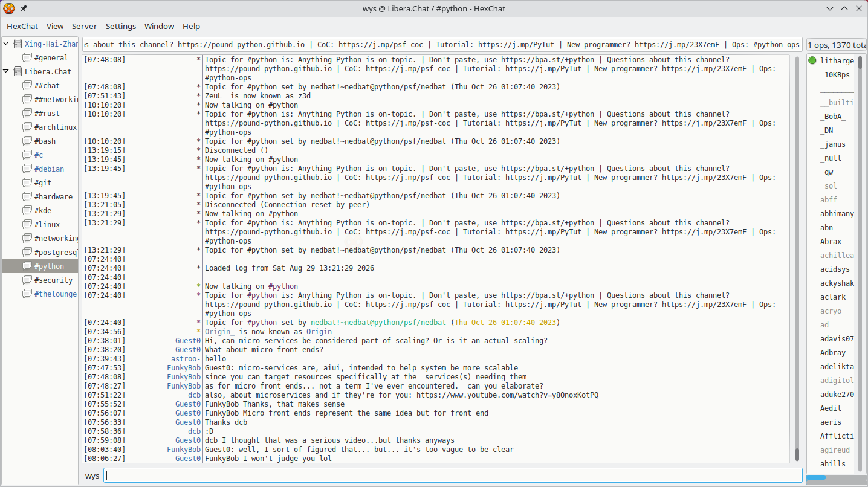Click the Xing-Hai-Zhan server icon
868x487 pixels.
(x=18, y=44)
